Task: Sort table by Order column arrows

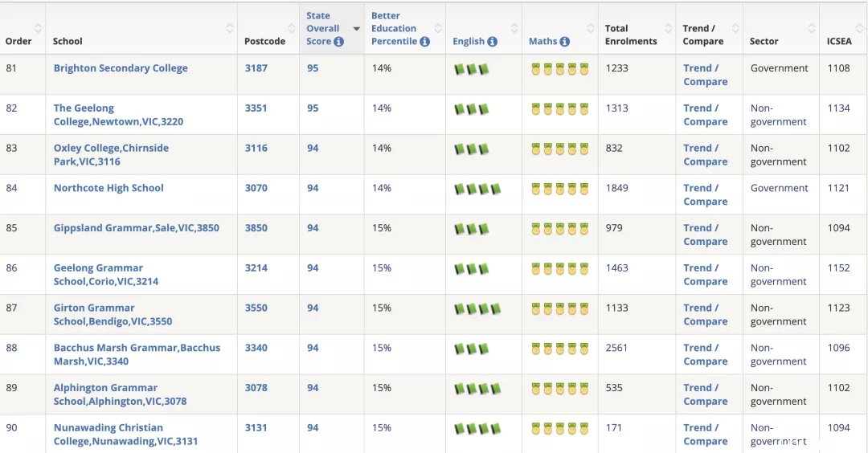Action: [38, 28]
